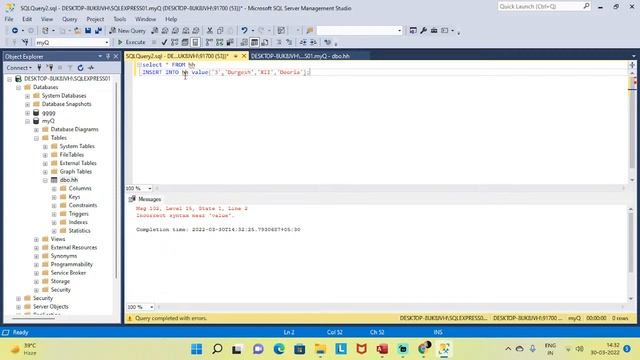640x360 pixels.
Task: Expand the Views folder
Action: 36,239
